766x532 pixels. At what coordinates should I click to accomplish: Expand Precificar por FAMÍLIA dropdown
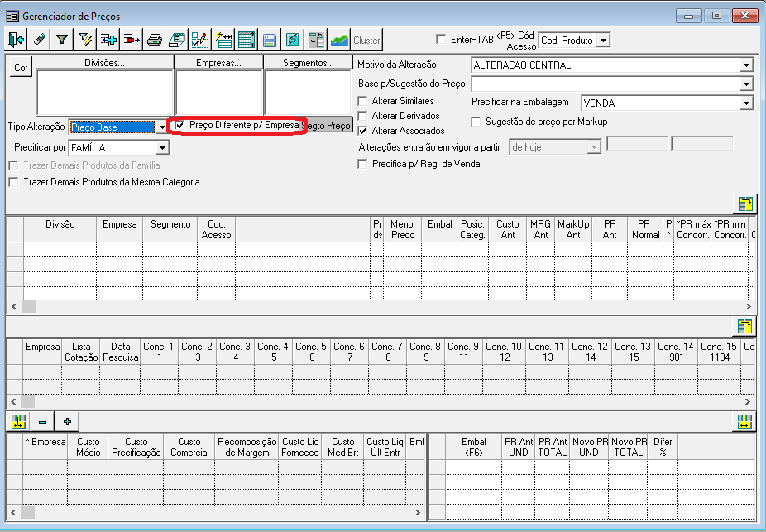pyautogui.click(x=161, y=147)
